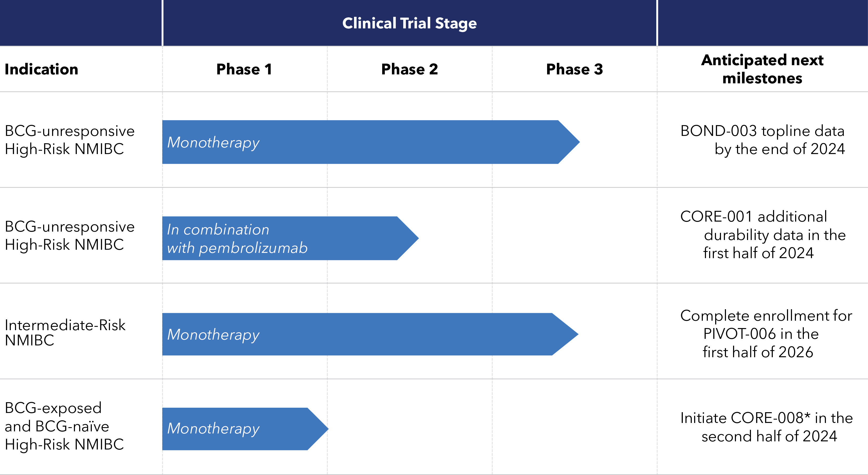Select the Initiate CORE-008 milestone text

pyautogui.click(x=766, y=427)
